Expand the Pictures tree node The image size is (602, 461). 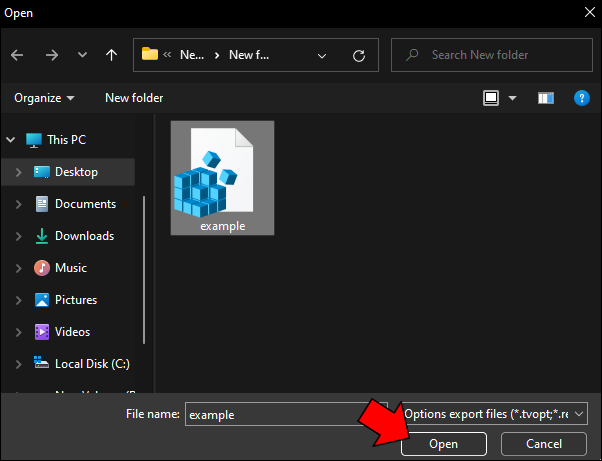18,300
